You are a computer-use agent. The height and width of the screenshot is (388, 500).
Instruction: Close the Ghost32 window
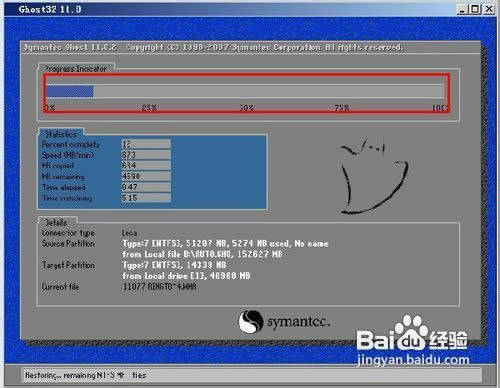489,9
